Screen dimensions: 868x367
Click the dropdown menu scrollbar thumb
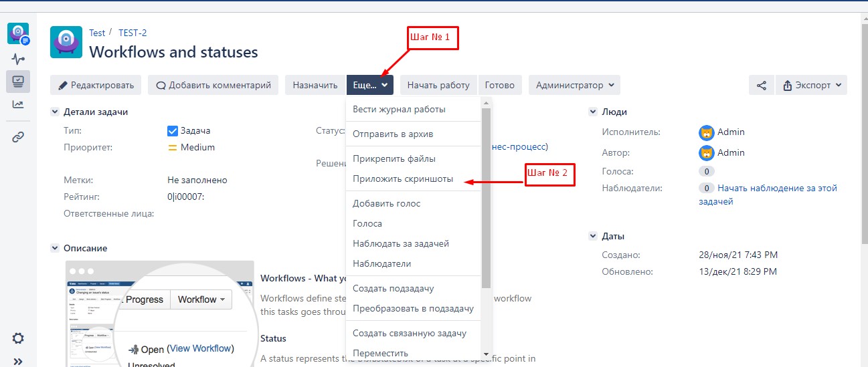(487, 198)
